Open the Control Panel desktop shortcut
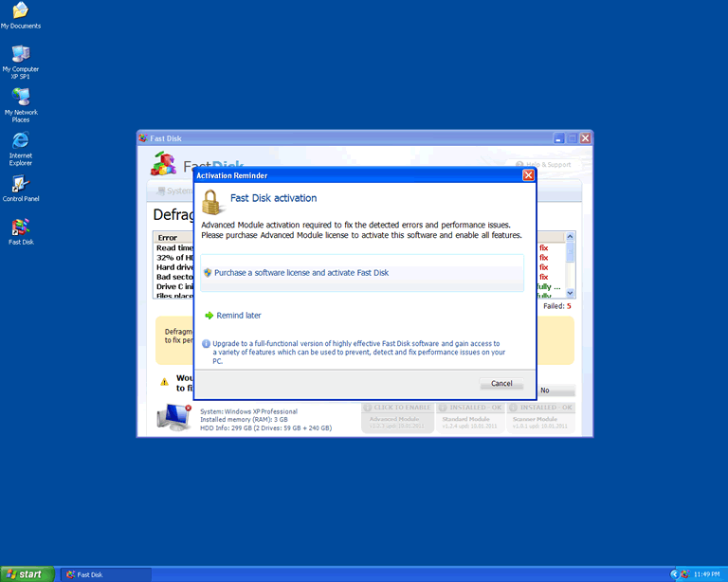Image resolution: width=728 pixels, height=582 pixels. click(20, 184)
